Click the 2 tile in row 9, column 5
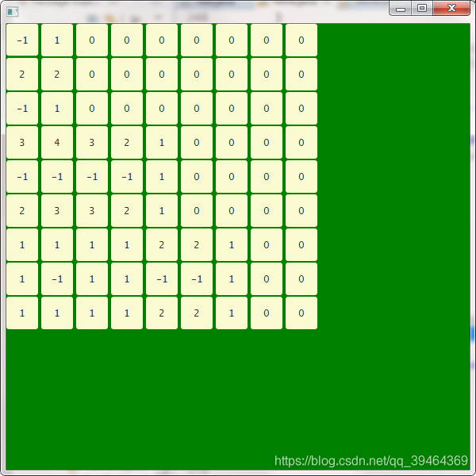476x476 pixels. (x=162, y=313)
